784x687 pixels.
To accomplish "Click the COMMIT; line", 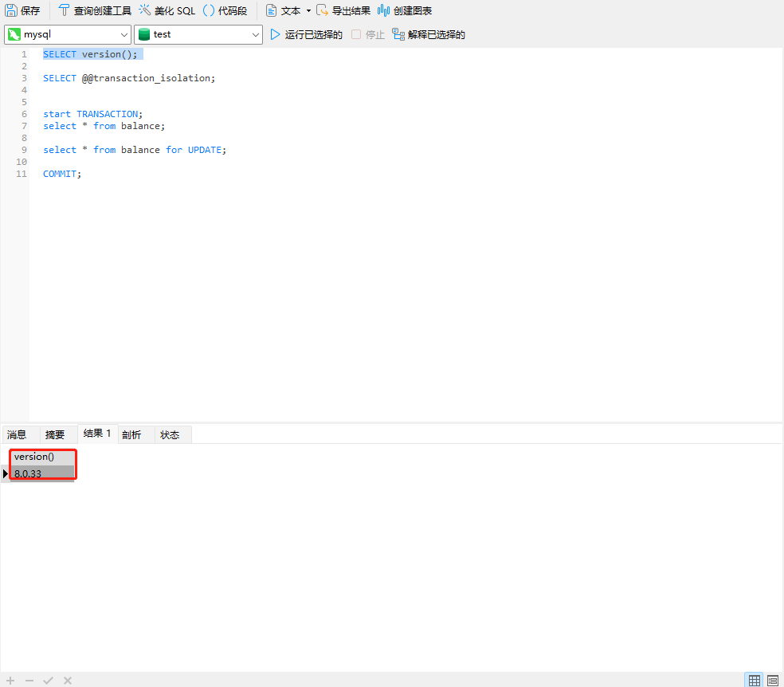I will [62, 174].
